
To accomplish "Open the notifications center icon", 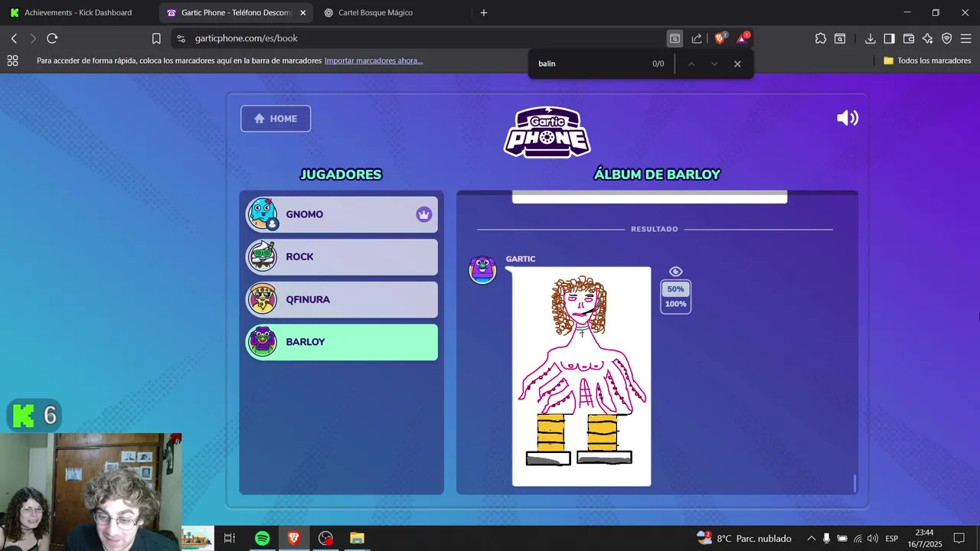I will pos(959,538).
